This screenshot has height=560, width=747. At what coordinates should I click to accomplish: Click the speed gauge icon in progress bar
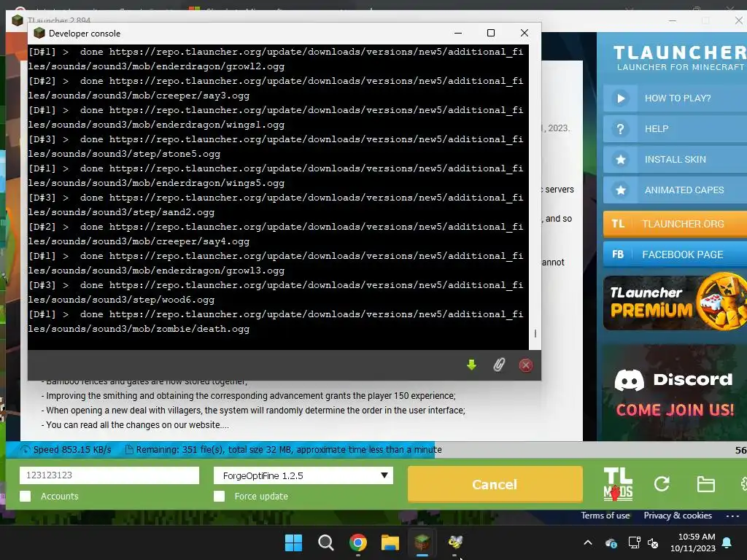[x=25, y=449]
